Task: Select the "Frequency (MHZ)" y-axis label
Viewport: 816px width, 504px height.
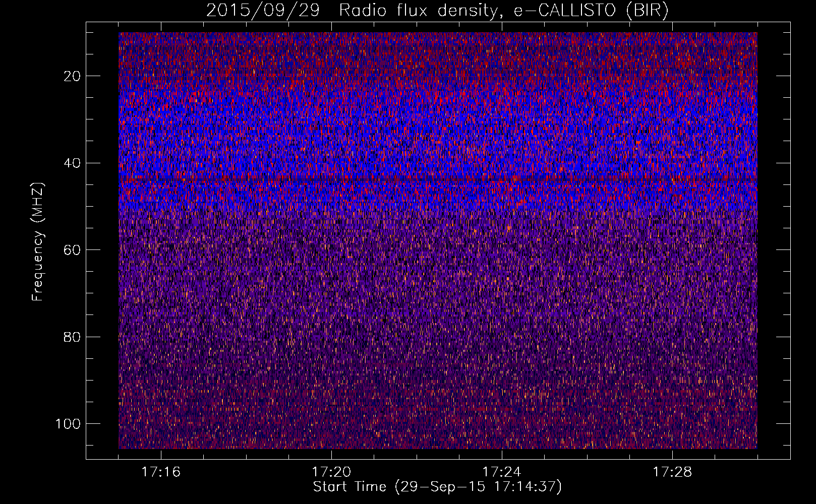Action: point(38,241)
